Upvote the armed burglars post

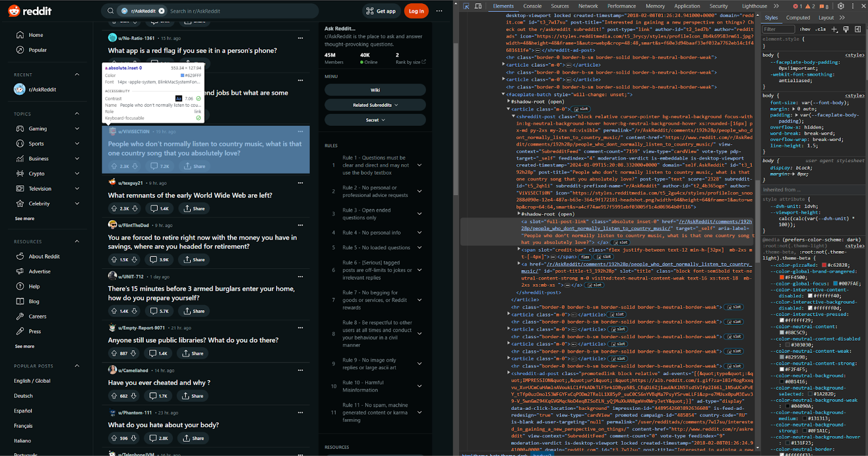114,311
